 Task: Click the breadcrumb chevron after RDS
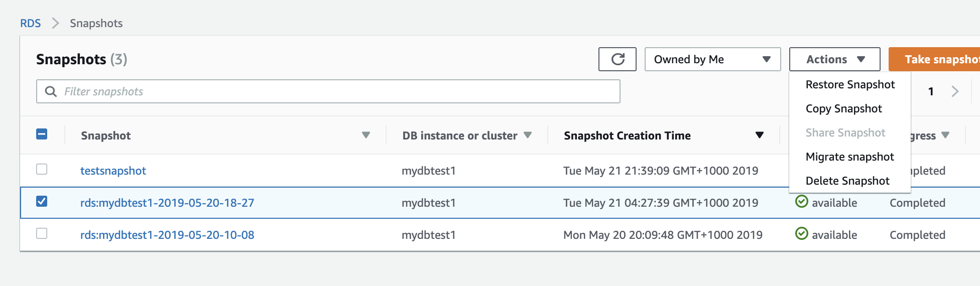[x=55, y=24]
